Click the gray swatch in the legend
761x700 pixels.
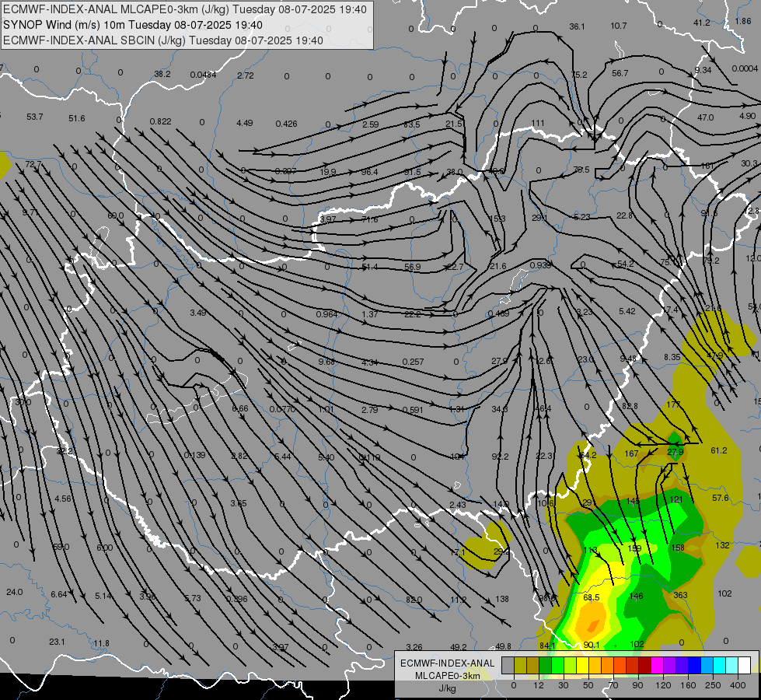click(x=508, y=665)
